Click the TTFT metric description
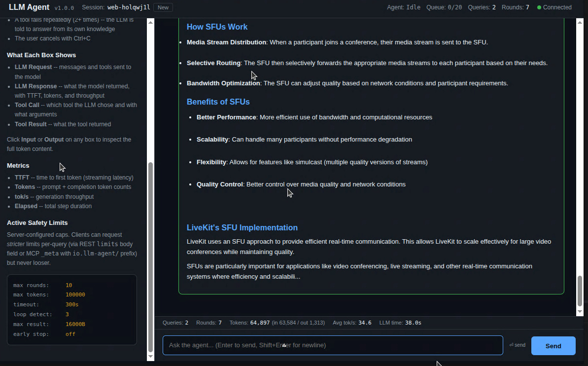This screenshot has width=588, height=366. 74,178
